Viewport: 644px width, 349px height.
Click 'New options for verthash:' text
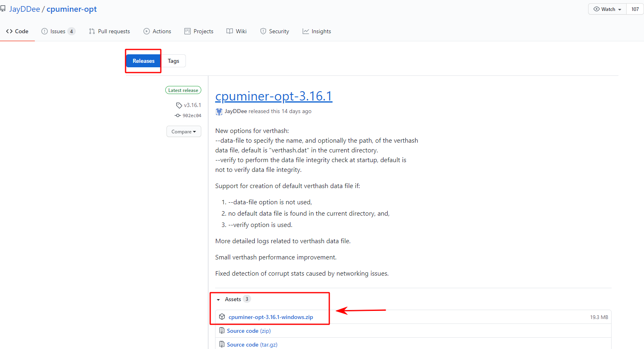(252, 131)
